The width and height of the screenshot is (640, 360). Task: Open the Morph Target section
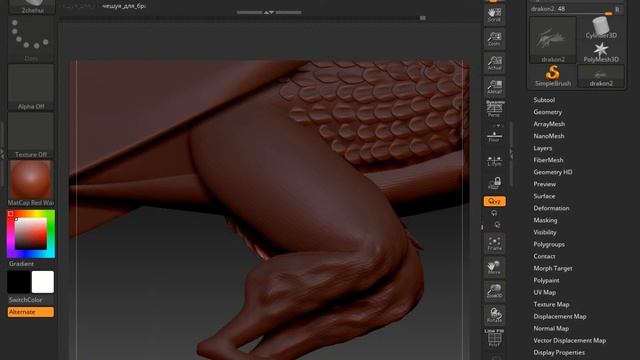click(553, 269)
